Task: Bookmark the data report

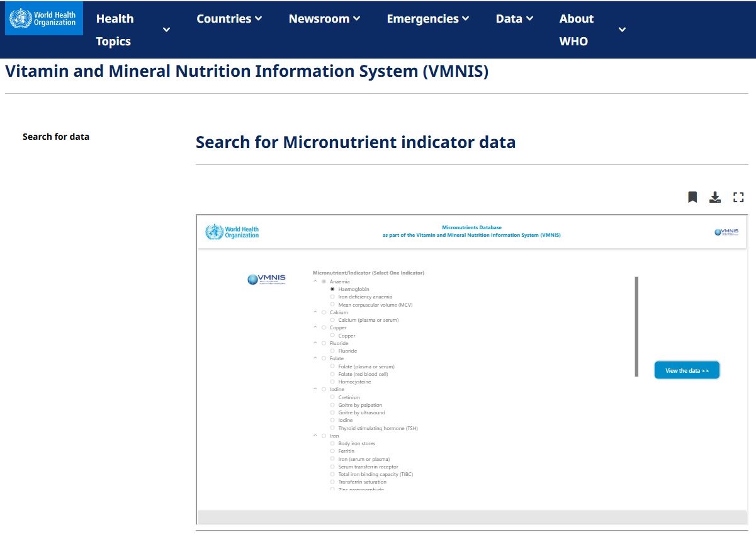Action: (x=692, y=197)
